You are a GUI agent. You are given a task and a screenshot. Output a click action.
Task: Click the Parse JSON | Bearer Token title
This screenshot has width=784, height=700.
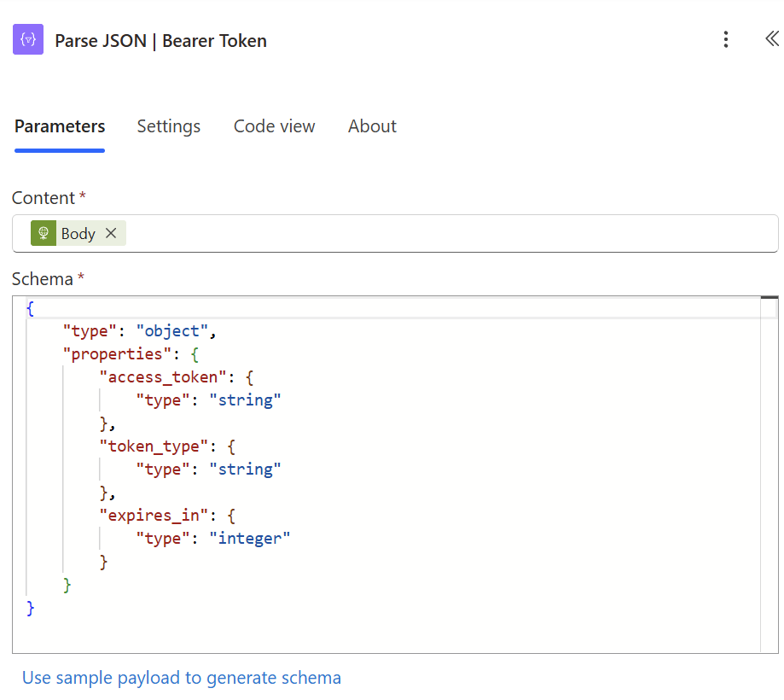coord(160,41)
